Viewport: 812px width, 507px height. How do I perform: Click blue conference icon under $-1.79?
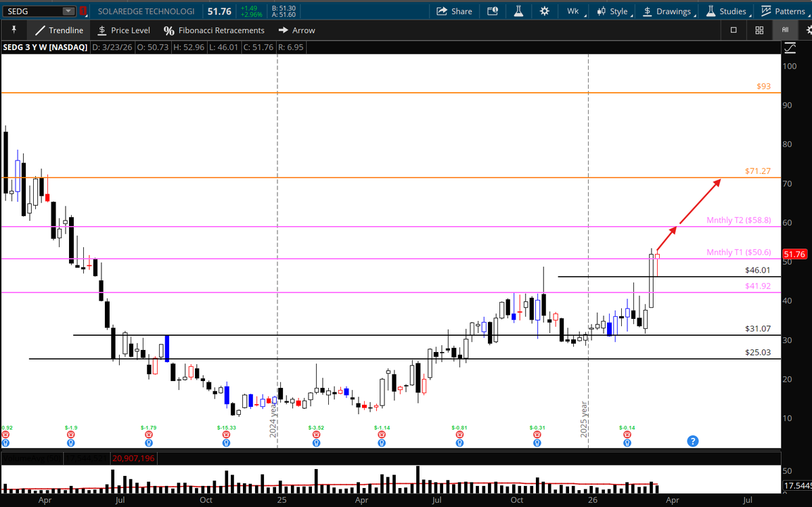148,443
